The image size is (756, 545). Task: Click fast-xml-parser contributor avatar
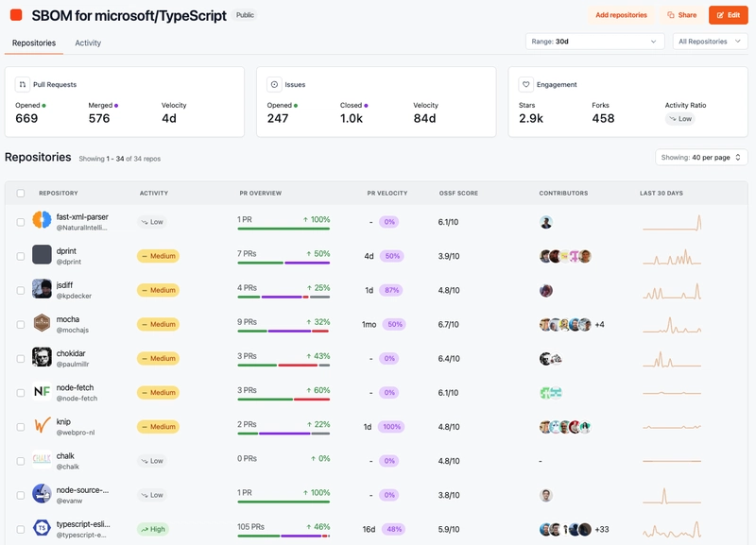tap(546, 222)
